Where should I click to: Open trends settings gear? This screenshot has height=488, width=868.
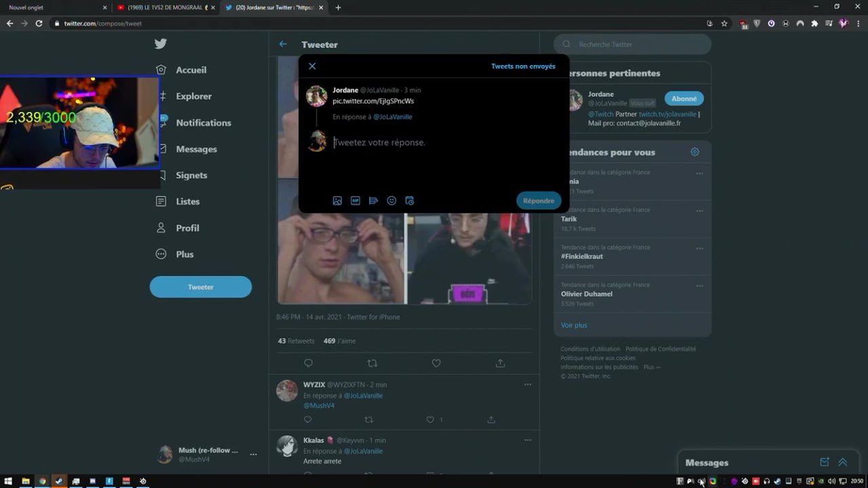(694, 152)
